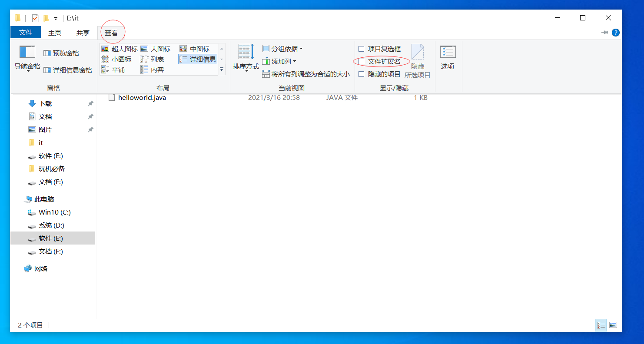
Task: Select Win10 (C:) drive in sidebar
Action: 49,212
